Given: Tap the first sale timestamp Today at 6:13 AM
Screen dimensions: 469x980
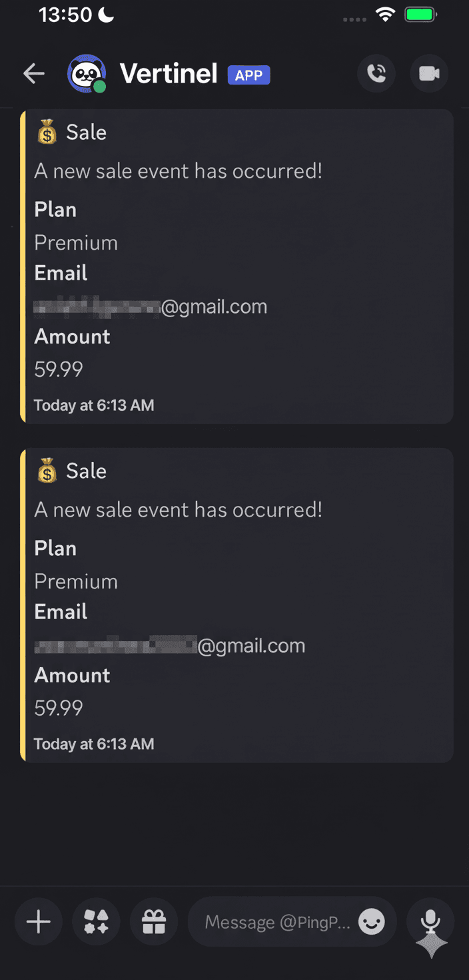Looking at the screenshot, I should 94,405.
